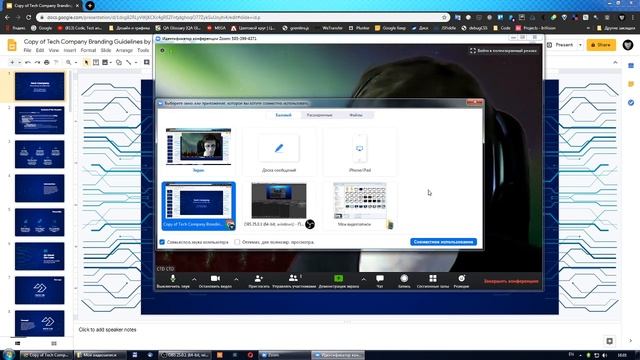Select the text box tool in Slides
The image size is (640, 360).
[96, 62]
